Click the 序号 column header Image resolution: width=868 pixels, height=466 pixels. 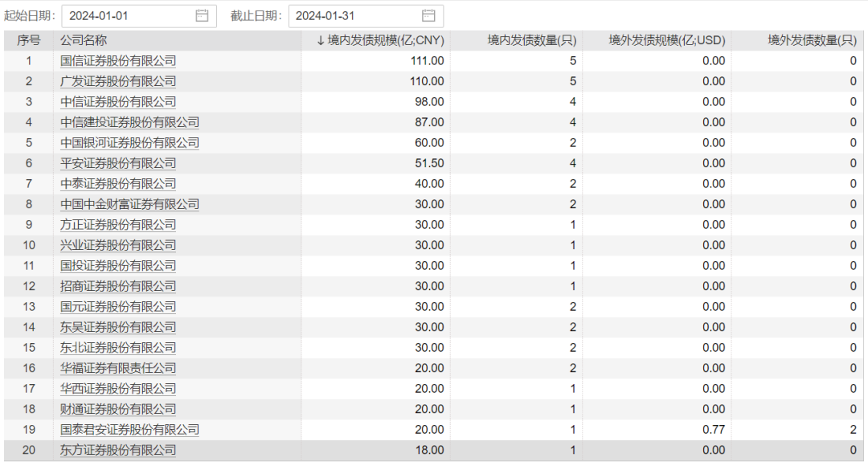coord(29,40)
